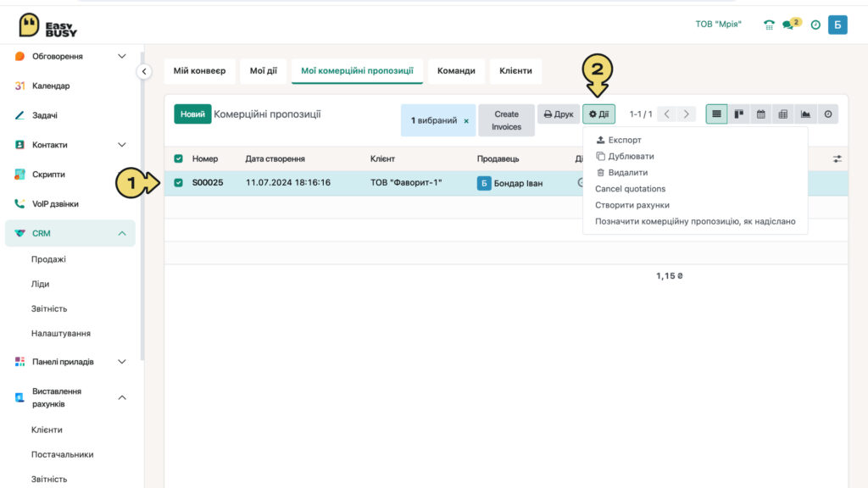This screenshot has height=488, width=868.
Task: Open the Дії actions dropdown
Action: (x=598, y=114)
